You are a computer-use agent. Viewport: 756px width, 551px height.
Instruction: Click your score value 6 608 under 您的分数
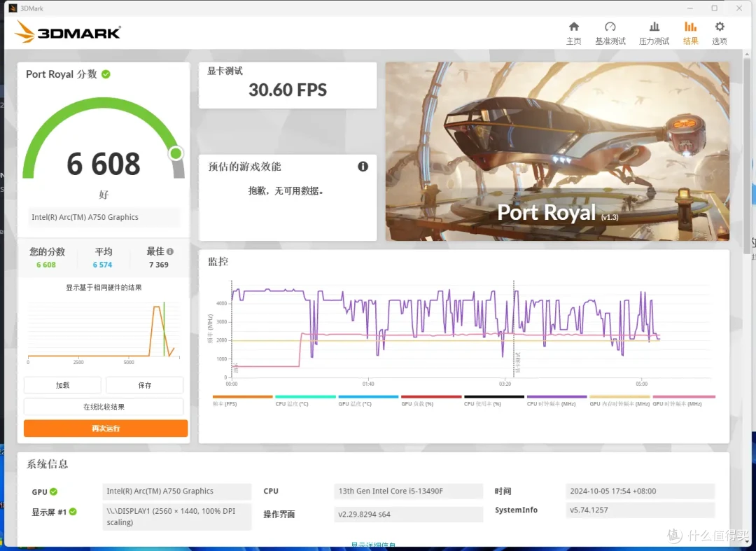[x=46, y=265]
